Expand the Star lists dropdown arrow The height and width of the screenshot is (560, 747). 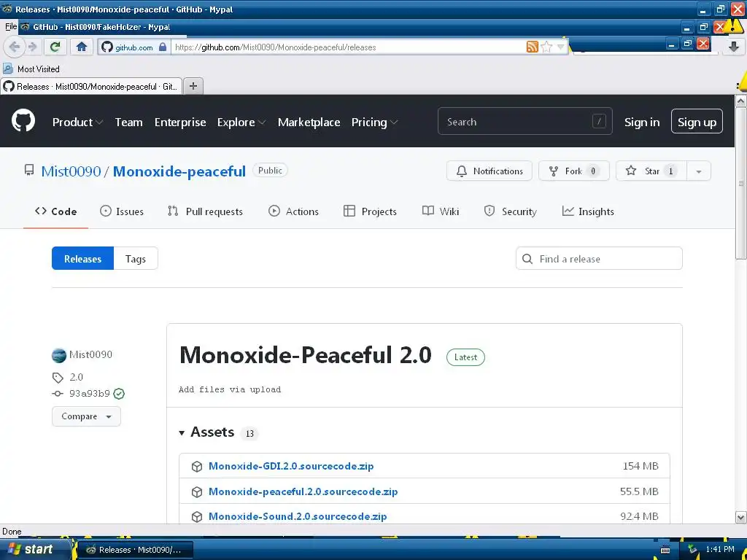click(x=698, y=171)
